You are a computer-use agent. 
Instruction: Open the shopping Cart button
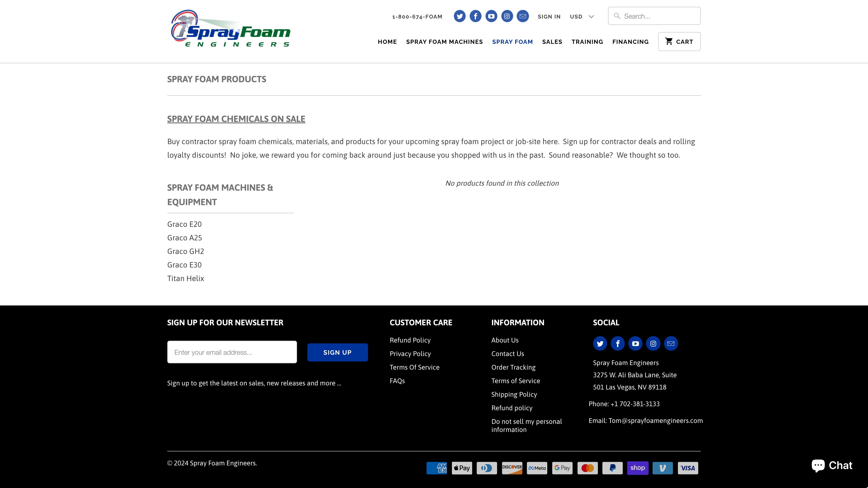(679, 42)
